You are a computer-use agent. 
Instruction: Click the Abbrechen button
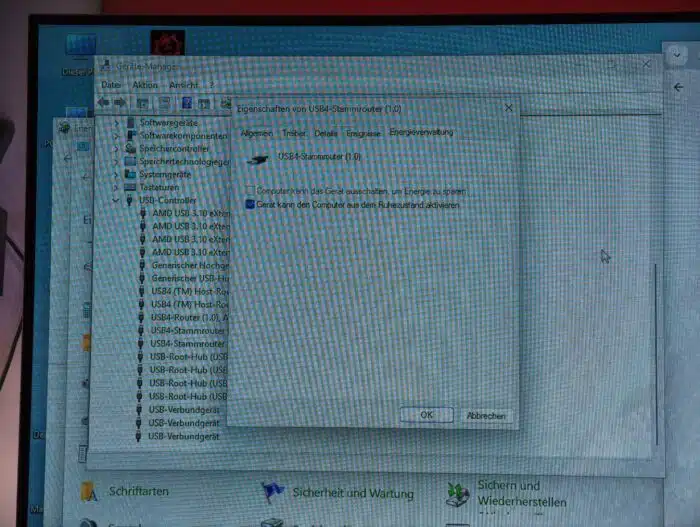pos(486,416)
